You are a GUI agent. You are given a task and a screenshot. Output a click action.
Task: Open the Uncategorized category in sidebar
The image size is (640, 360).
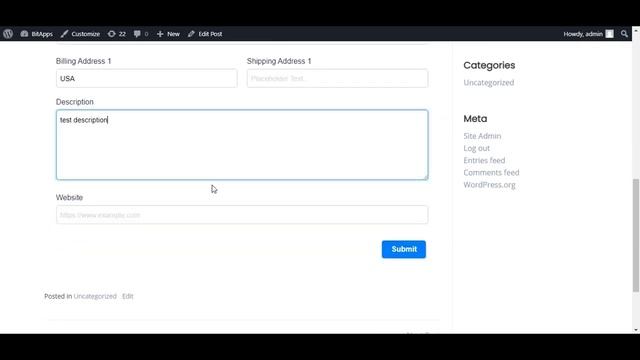point(489,82)
